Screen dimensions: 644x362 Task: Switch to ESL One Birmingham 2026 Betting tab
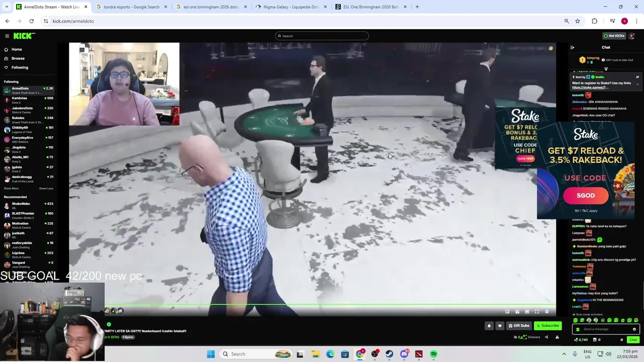371,7
